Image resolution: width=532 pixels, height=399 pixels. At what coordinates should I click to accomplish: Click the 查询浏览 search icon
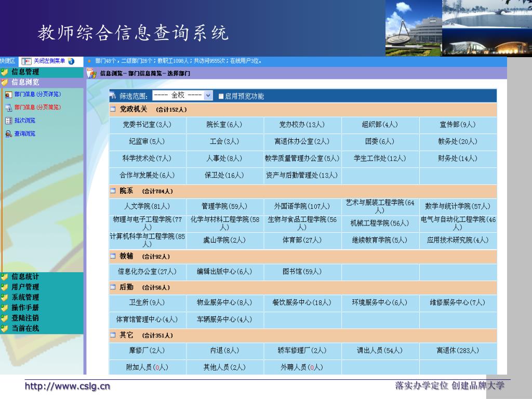[8, 134]
